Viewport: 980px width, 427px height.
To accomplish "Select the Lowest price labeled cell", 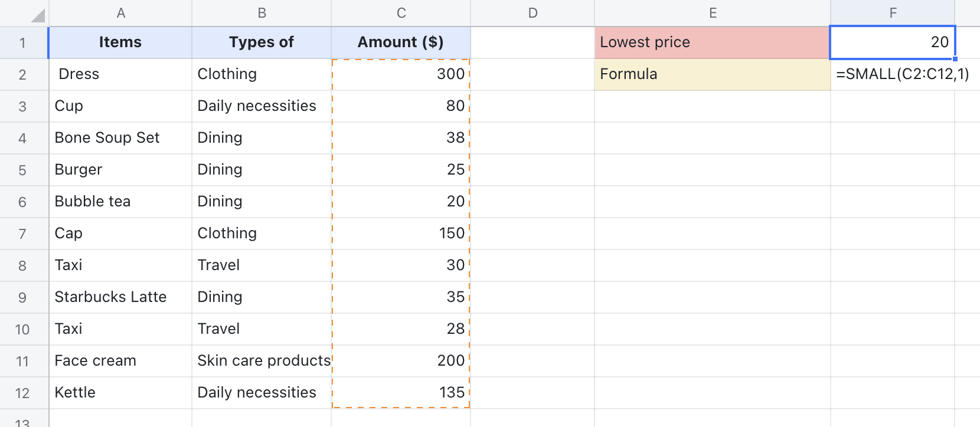I will coord(711,42).
